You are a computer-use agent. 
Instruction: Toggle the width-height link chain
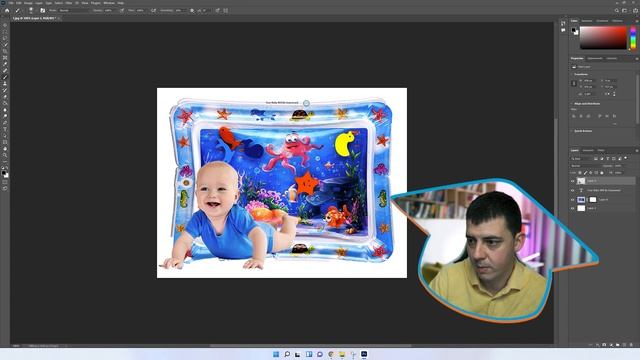(573, 84)
